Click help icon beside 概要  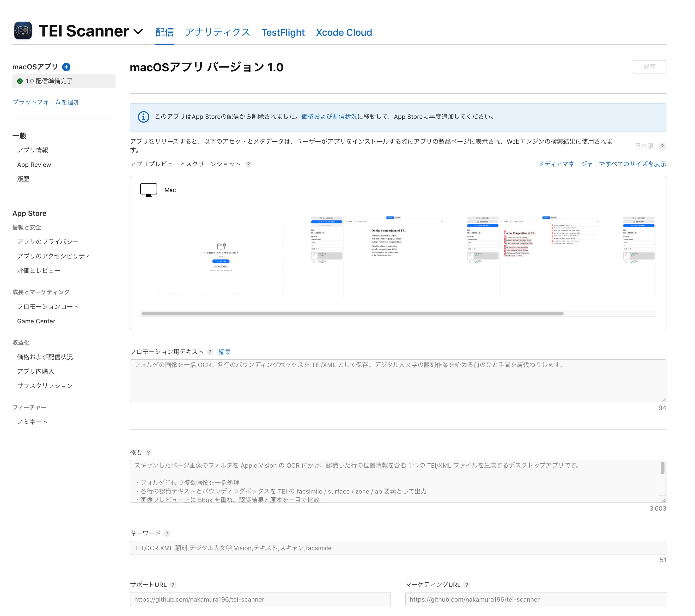148,453
